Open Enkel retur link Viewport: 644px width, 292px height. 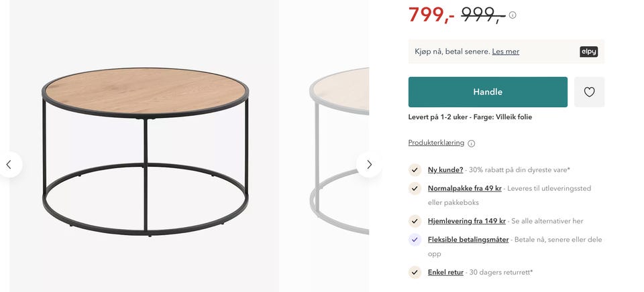pos(445,273)
